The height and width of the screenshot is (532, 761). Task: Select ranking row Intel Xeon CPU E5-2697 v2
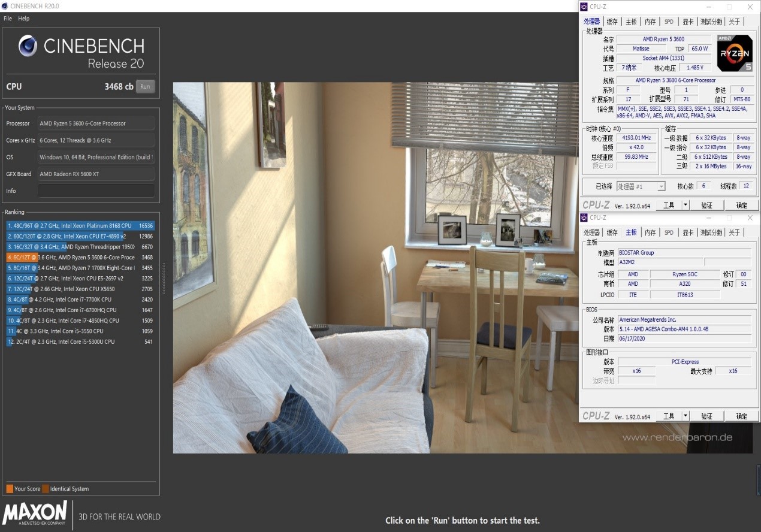tap(80, 279)
